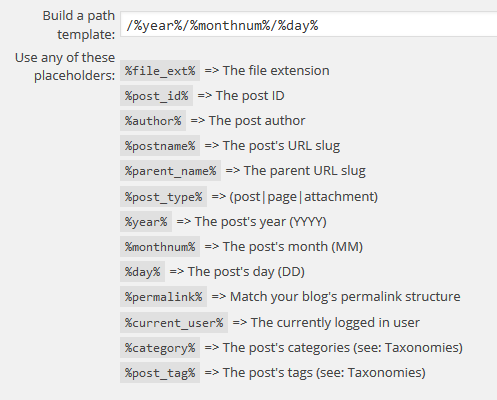Add the %author% placeholder tag
This screenshot has height=400, width=497.
pos(153,121)
